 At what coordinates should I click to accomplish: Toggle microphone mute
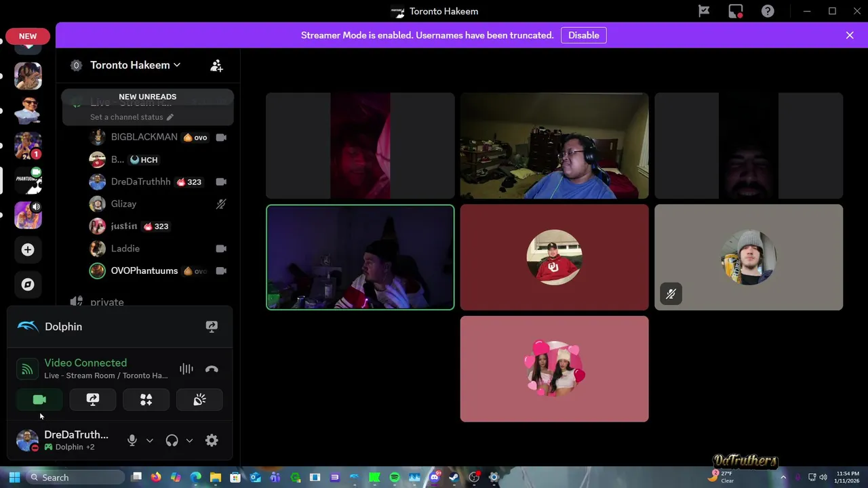pyautogui.click(x=132, y=441)
